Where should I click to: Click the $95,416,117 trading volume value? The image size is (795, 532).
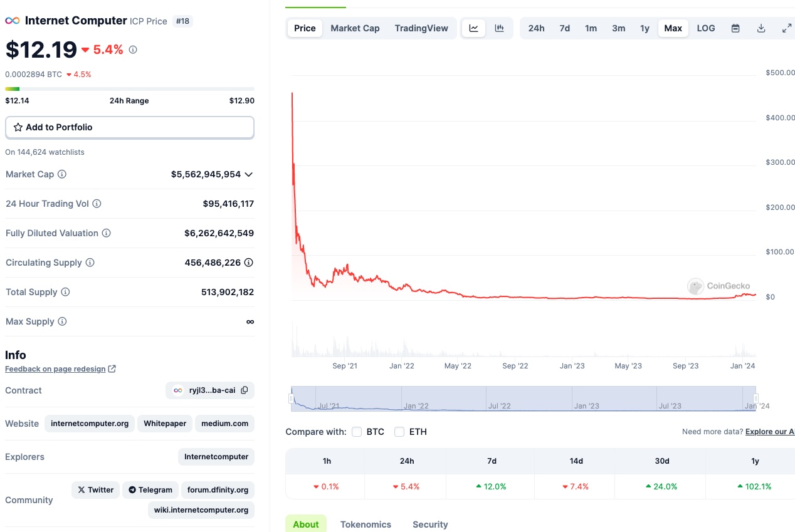pos(228,204)
